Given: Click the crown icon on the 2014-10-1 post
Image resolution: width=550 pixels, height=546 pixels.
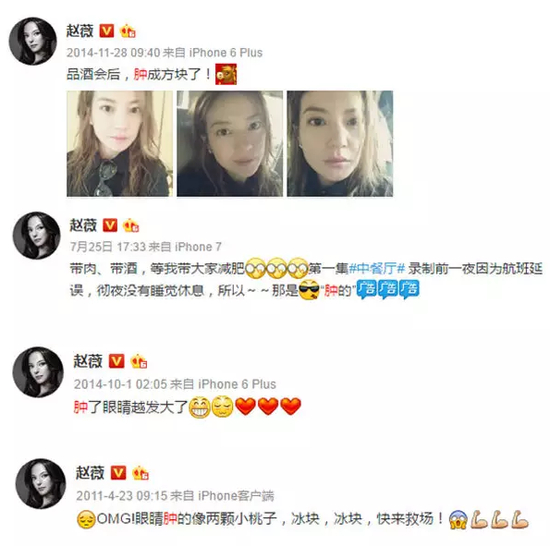Looking at the screenshot, I should [x=138, y=362].
